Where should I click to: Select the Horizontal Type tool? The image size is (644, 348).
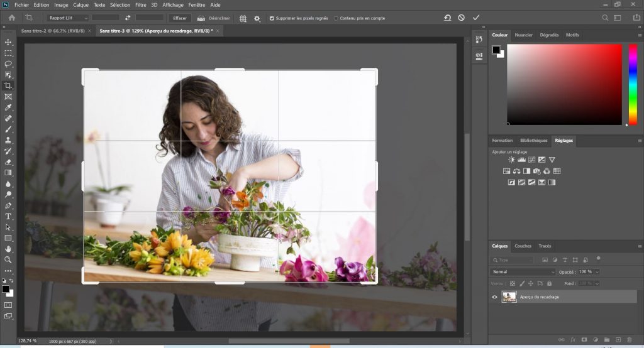8,216
